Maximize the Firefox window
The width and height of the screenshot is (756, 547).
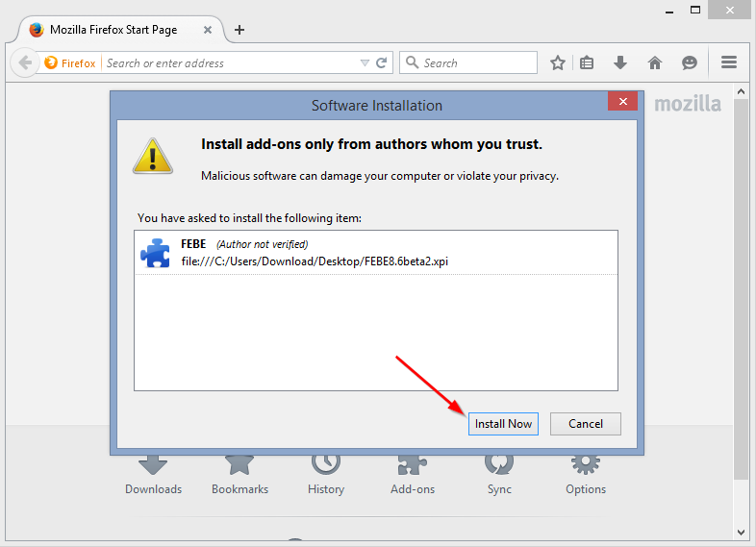pyautogui.click(x=695, y=10)
